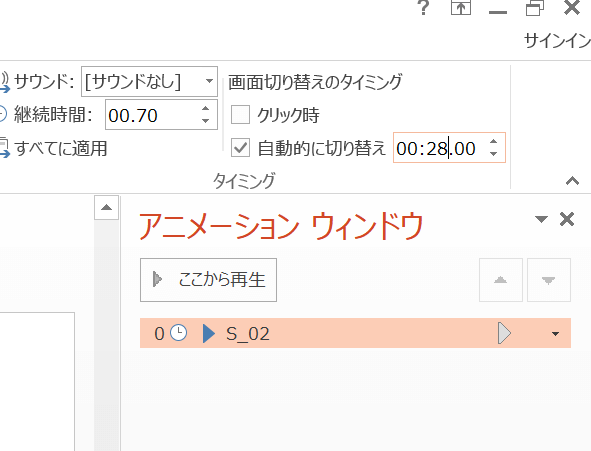Move animation earlier with up arrow button
Viewport: 591px width, 451px height.
coord(501,280)
